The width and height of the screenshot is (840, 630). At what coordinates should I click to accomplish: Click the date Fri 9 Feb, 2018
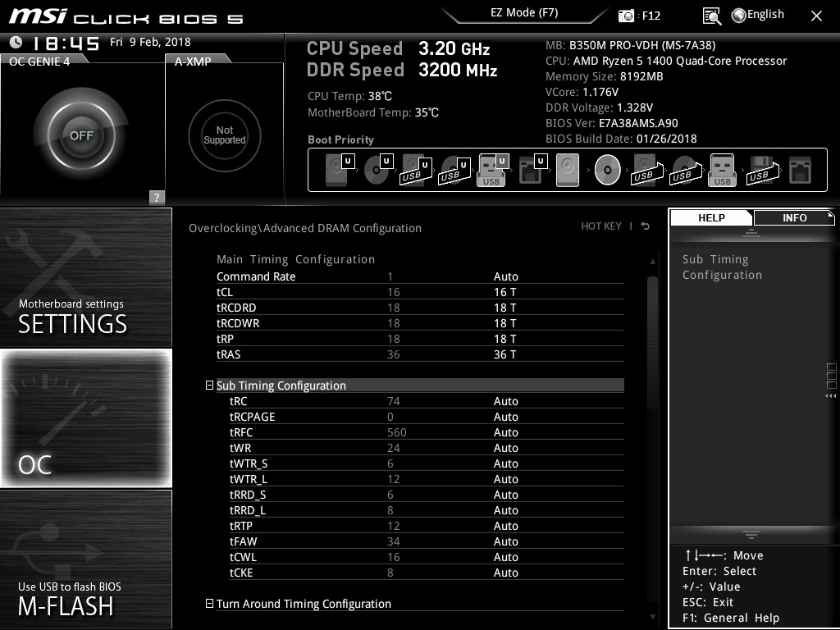pyautogui.click(x=150, y=42)
